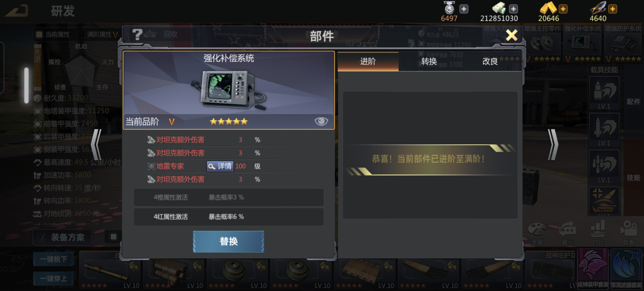The height and width of the screenshot is (291, 644).
Task: Click the white vertical scrollbar handle
Action: (x=26, y=85)
